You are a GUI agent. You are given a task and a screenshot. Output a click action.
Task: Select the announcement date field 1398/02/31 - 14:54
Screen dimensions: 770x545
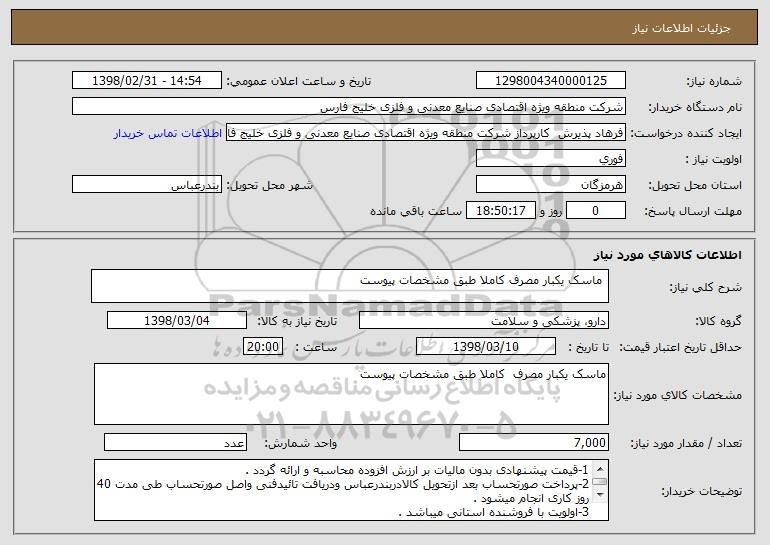pyautogui.click(x=147, y=81)
